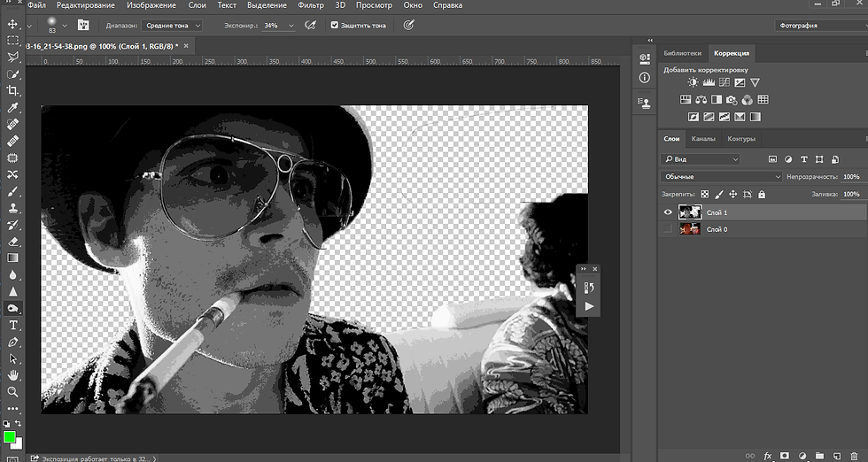This screenshot has height=462, width=868.
Task: Add an Invert adjustment
Action: (693, 117)
